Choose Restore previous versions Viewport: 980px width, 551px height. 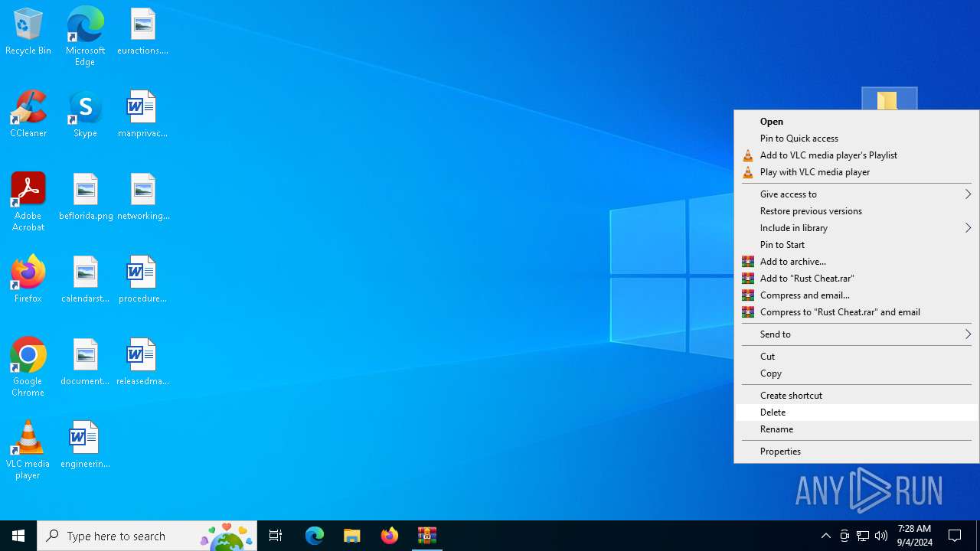point(857,211)
